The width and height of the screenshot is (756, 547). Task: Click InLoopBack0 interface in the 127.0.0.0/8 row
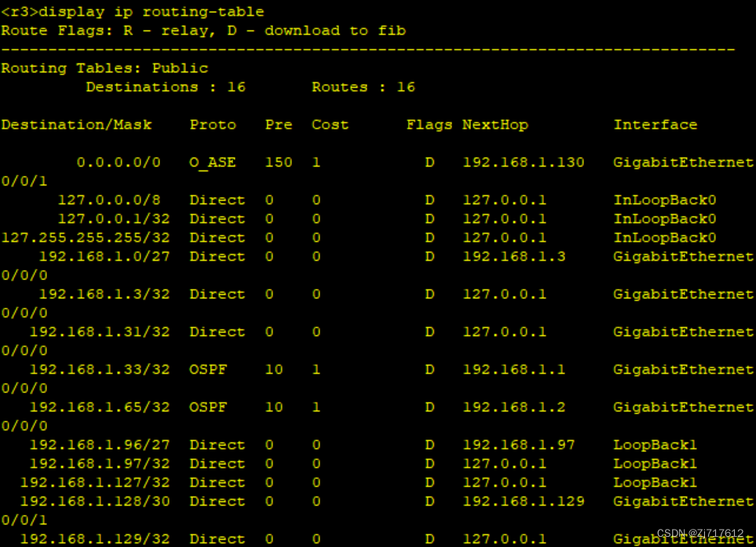(665, 200)
